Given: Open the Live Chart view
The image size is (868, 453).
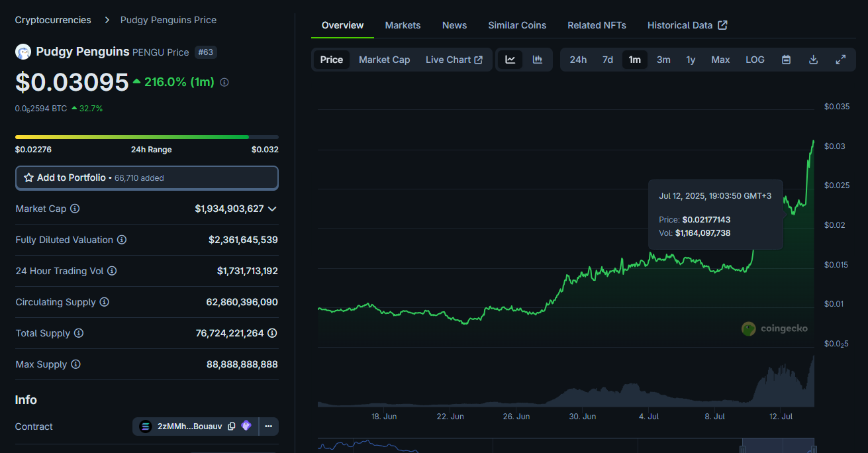Looking at the screenshot, I should (454, 60).
